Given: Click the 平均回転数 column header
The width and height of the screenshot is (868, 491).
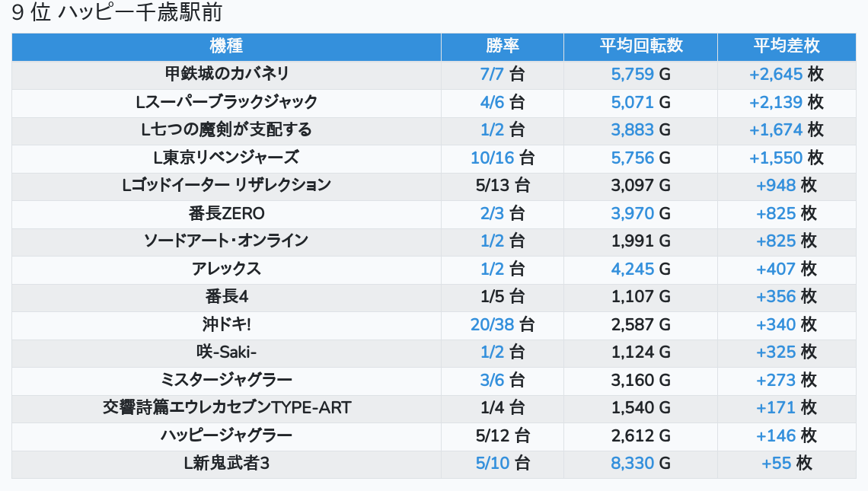Looking at the screenshot, I should pos(640,46).
